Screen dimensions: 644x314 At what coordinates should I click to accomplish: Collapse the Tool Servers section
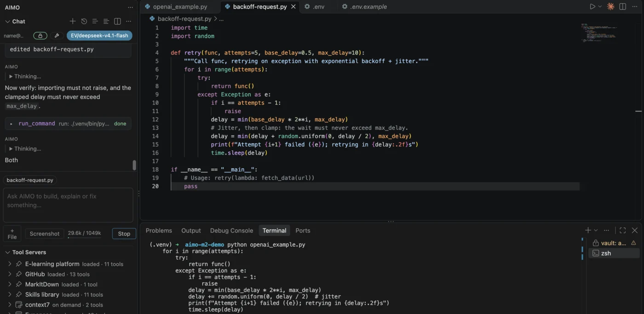pyautogui.click(x=7, y=252)
